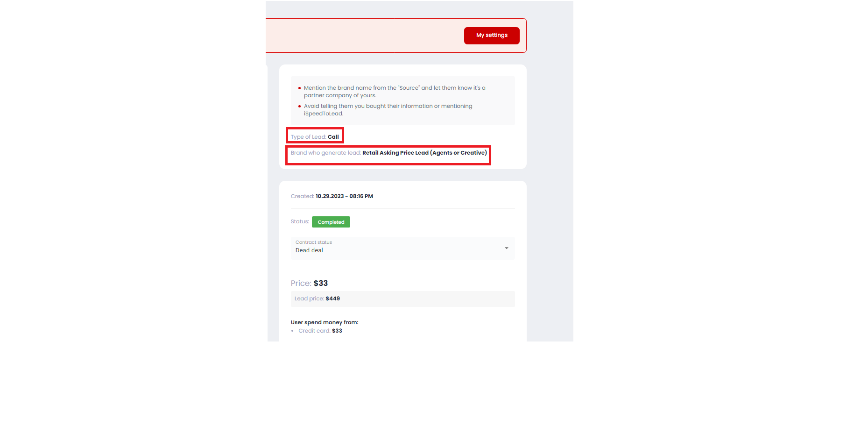Open the My settings button
This screenshot has width=868, height=434.
click(x=492, y=36)
